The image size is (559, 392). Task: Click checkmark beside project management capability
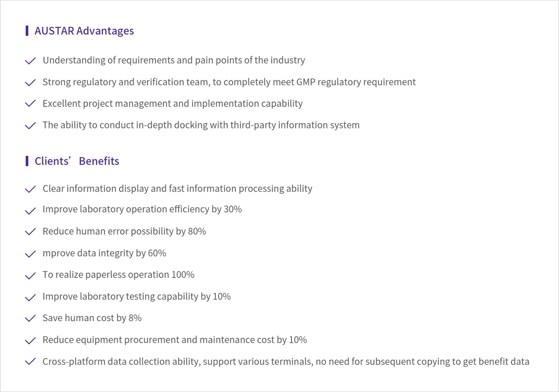click(x=30, y=104)
